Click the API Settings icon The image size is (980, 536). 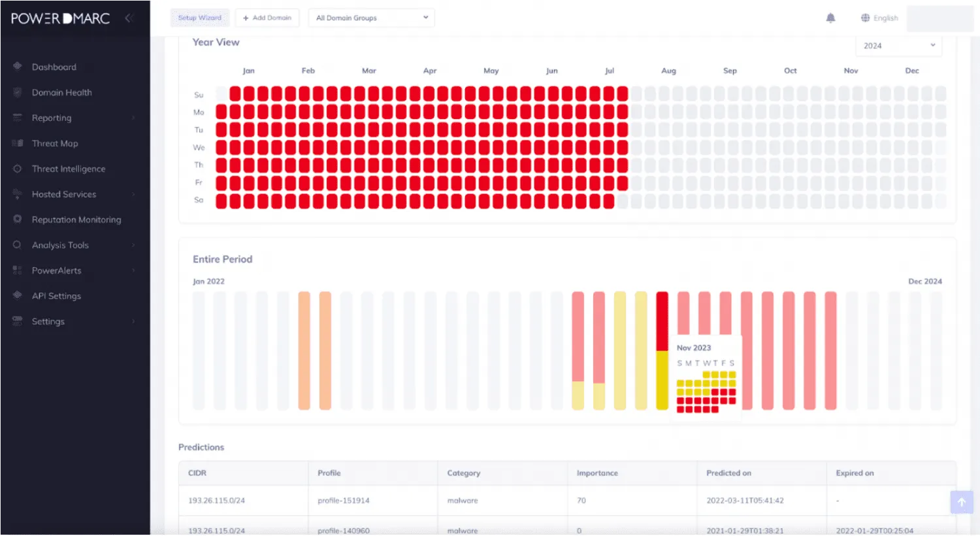(18, 295)
